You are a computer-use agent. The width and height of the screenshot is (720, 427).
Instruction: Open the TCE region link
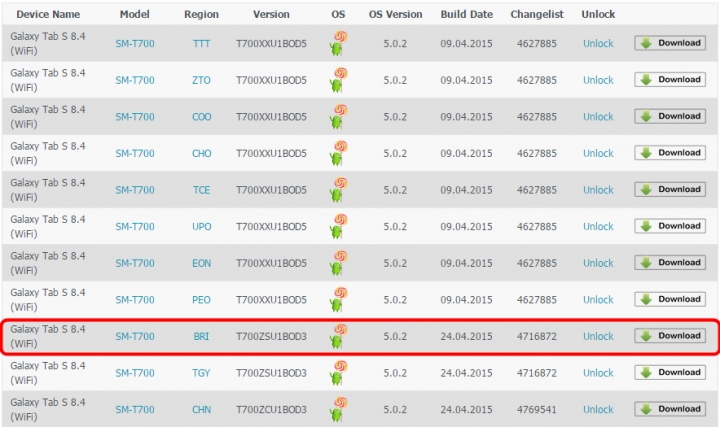201,190
